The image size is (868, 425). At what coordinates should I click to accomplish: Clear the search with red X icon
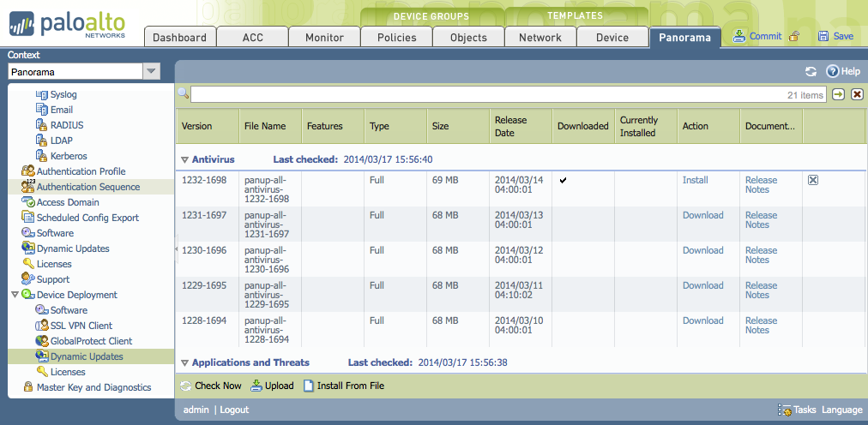[857, 94]
